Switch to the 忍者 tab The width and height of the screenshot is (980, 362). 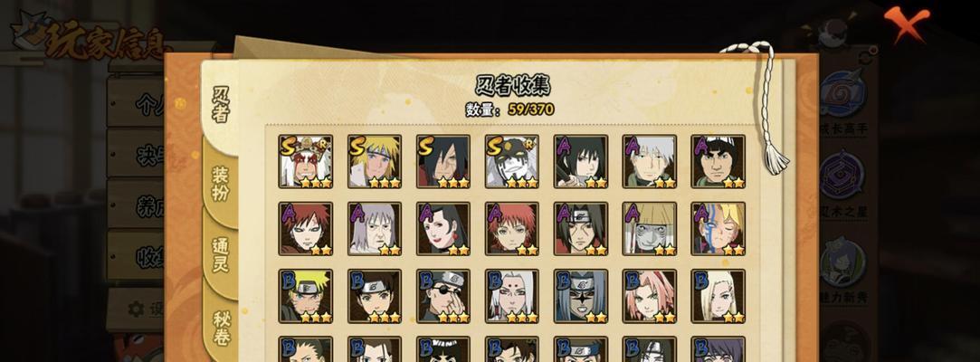221,105
